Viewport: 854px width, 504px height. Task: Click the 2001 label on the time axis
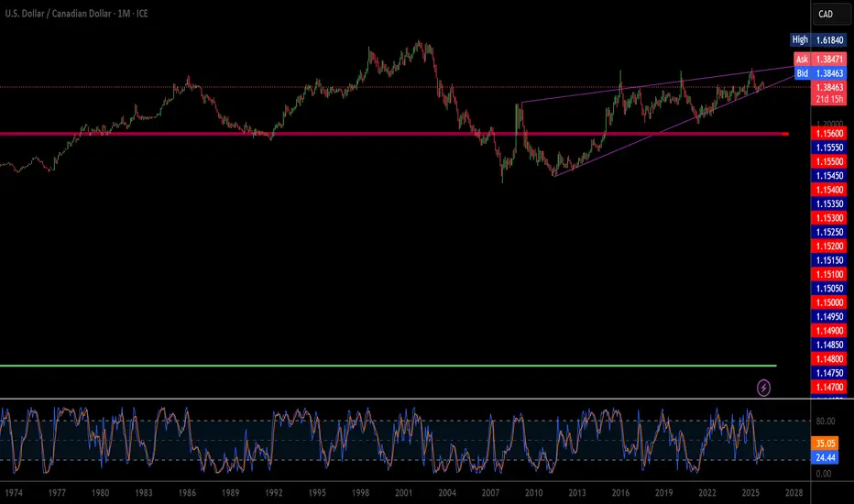point(403,493)
